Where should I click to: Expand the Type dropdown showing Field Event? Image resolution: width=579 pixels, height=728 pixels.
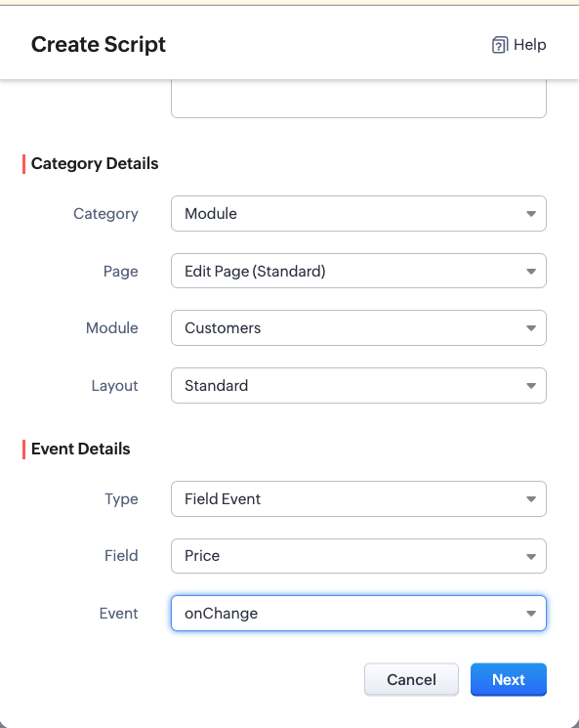click(x=358, y=499)
